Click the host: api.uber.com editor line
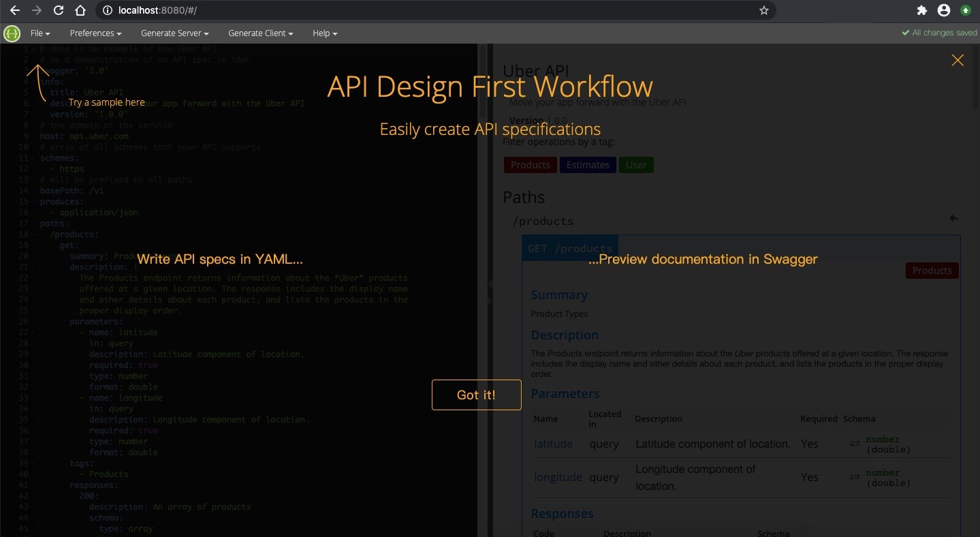980x537 pixels. 84,136
